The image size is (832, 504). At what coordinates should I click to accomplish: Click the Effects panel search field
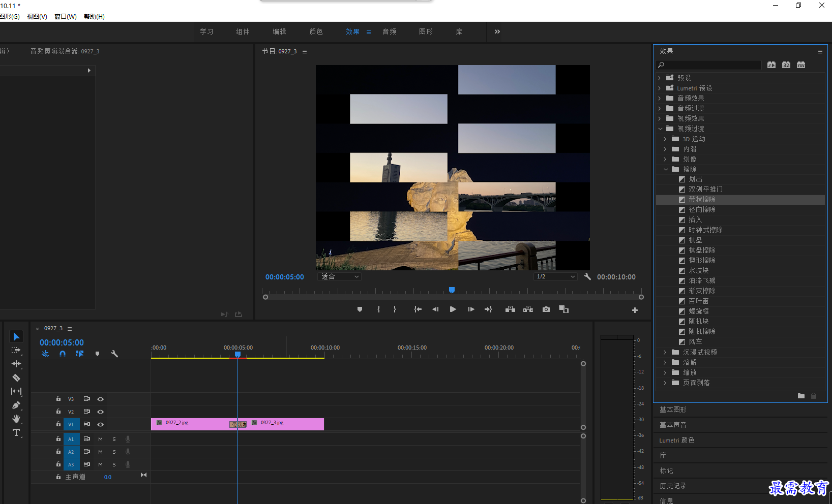(x=709, y=65)
